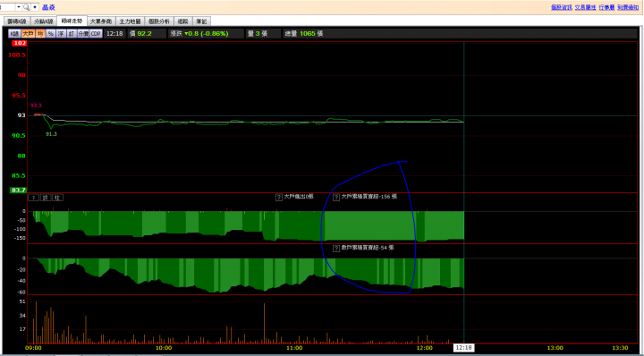Select the % percent scale button
The image size is (644, 356).
click(x=50, y=34)
